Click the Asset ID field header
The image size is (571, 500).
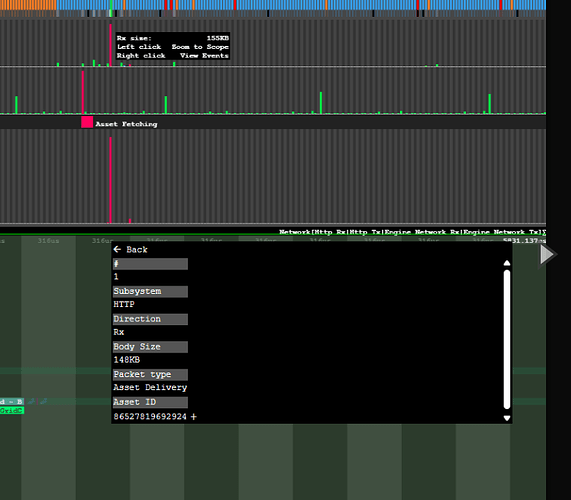[150, 402]
